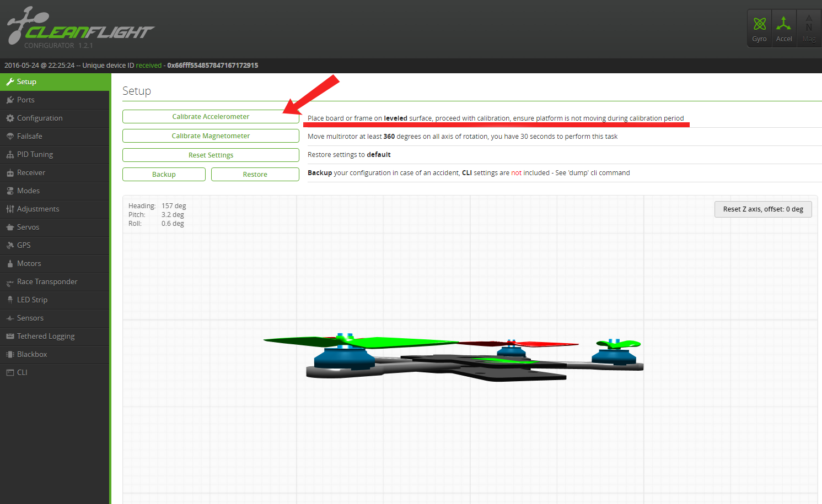This screenshot has height=504, width=822.
Task: Click the Calibrate Accelerometer button
Action: tap(211, 117)
